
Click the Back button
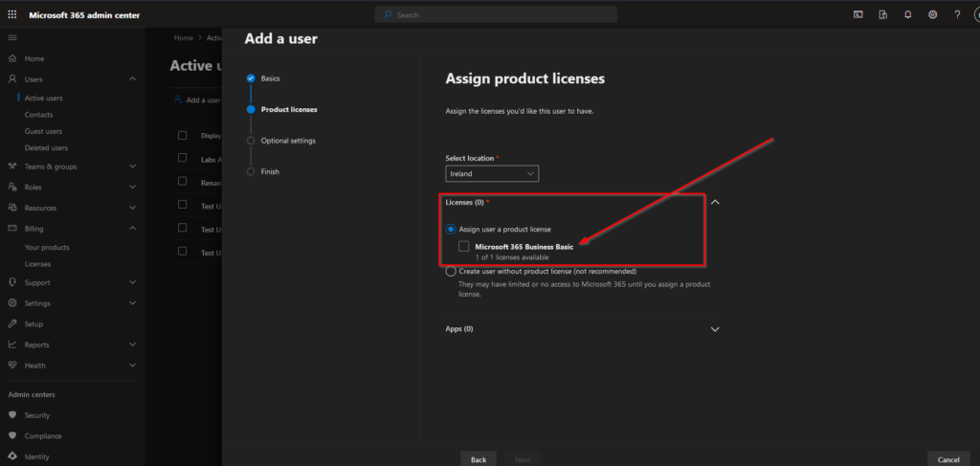(x=479, y=459)
